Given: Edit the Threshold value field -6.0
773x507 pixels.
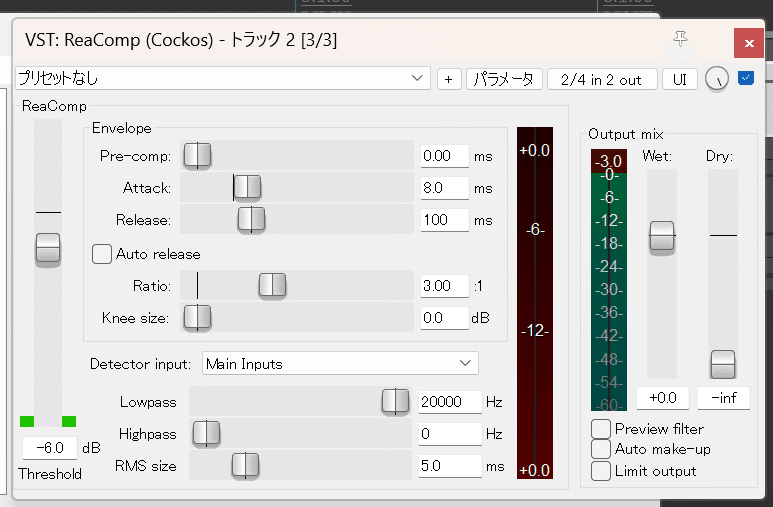Looking at the screenshot, I should pyautogui.click(x=50, y=448).
